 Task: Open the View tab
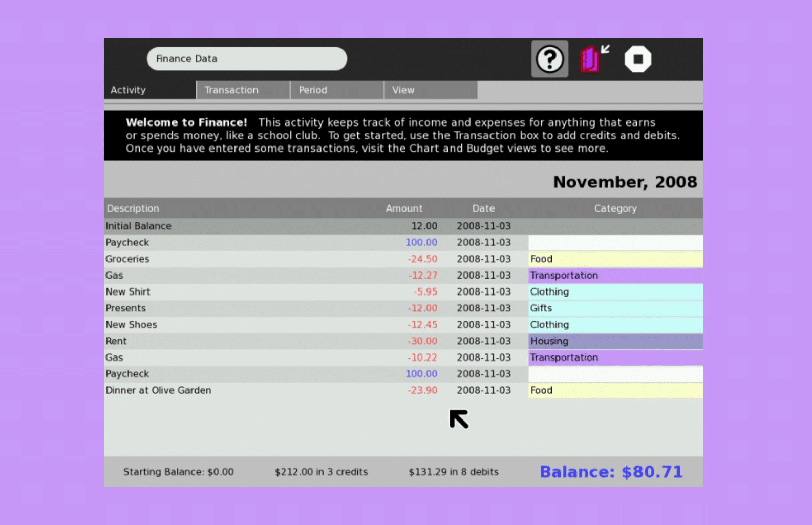click(431, 90)
